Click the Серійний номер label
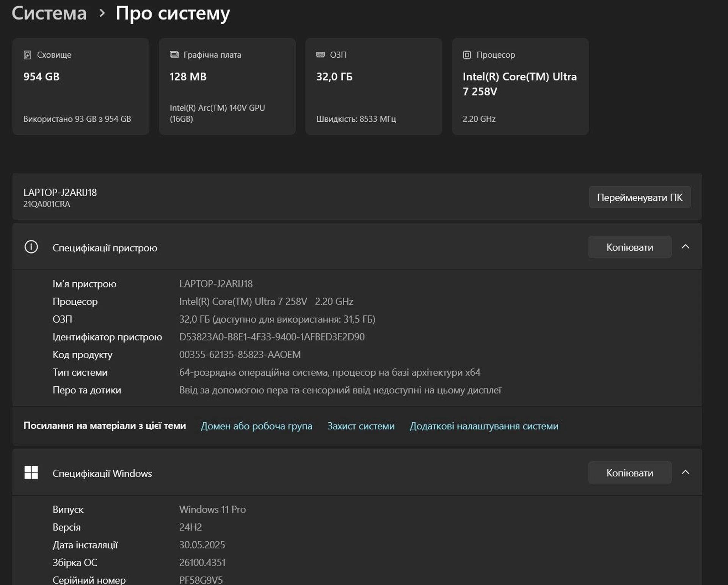 pos(89,580)
